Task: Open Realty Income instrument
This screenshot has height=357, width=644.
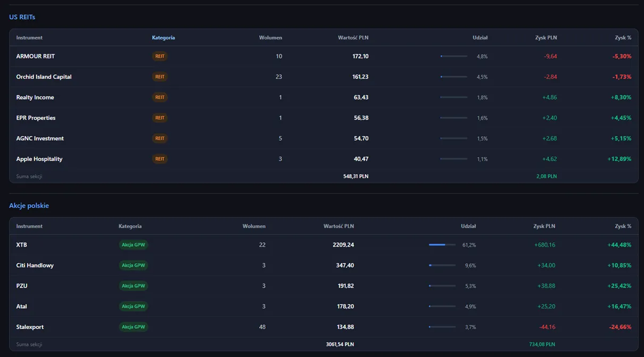Action: (x=35, y=98)
